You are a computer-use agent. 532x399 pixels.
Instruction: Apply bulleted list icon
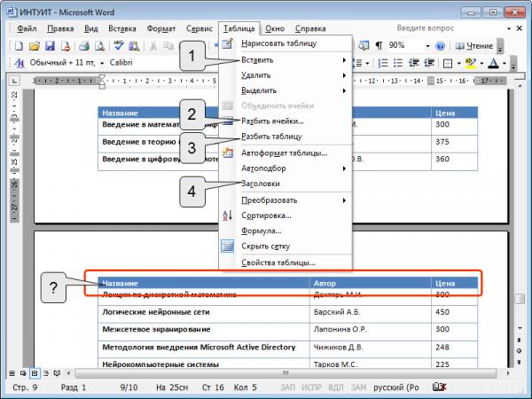pos(398,63)
